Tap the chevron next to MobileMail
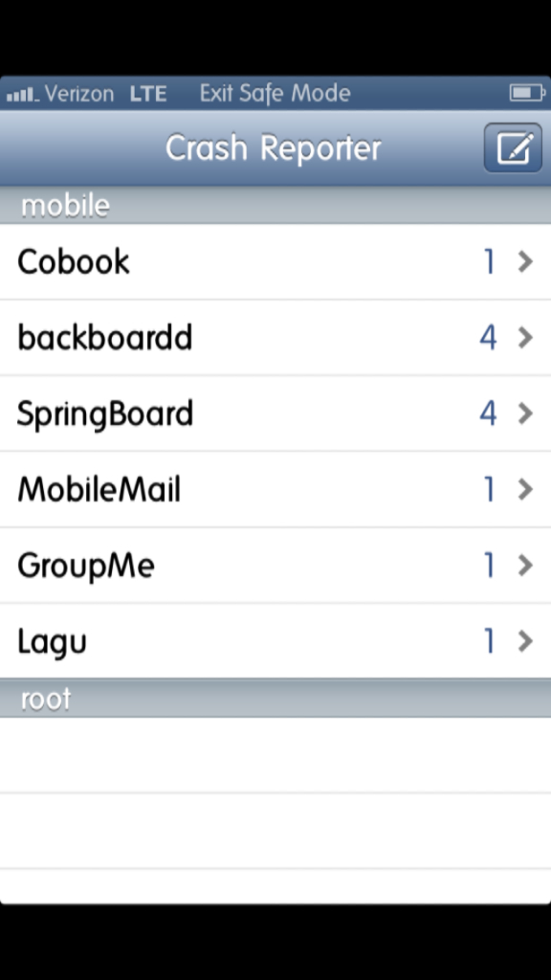 [x=525, y=489]
